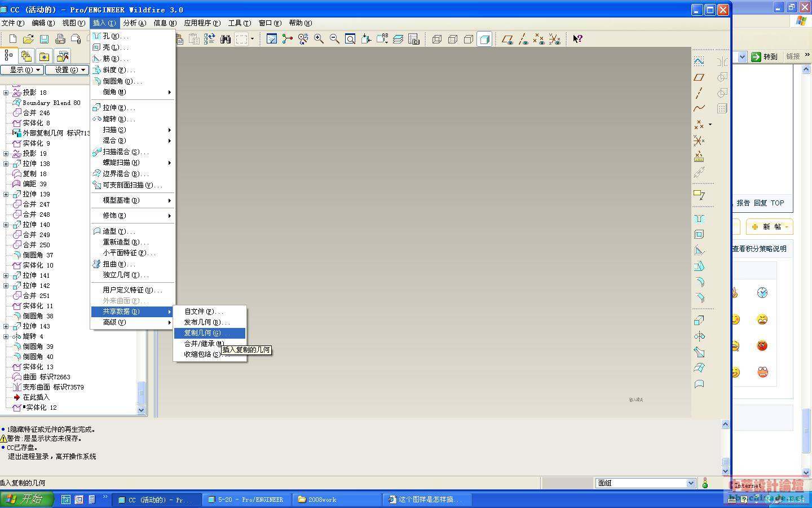Screen dimensions: 812x508
Task: Switch to the Favorites navigator tab
Action: (x=45, y=56)
